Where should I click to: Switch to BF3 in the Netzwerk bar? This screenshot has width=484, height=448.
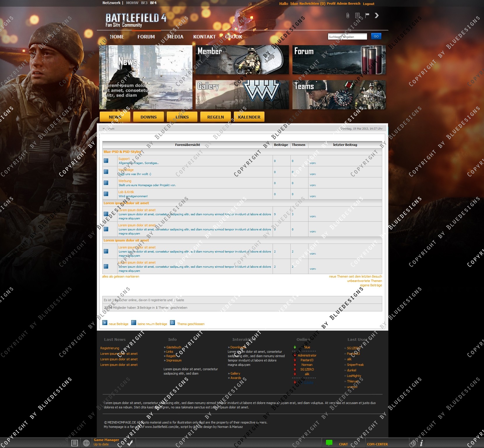point(144,3)
